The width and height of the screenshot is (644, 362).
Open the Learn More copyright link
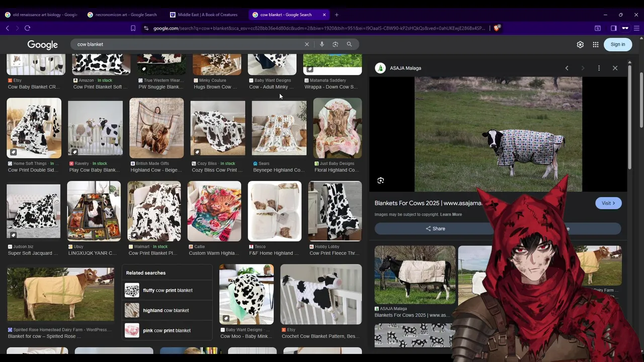pyautogui.click(x=451, y=214)
